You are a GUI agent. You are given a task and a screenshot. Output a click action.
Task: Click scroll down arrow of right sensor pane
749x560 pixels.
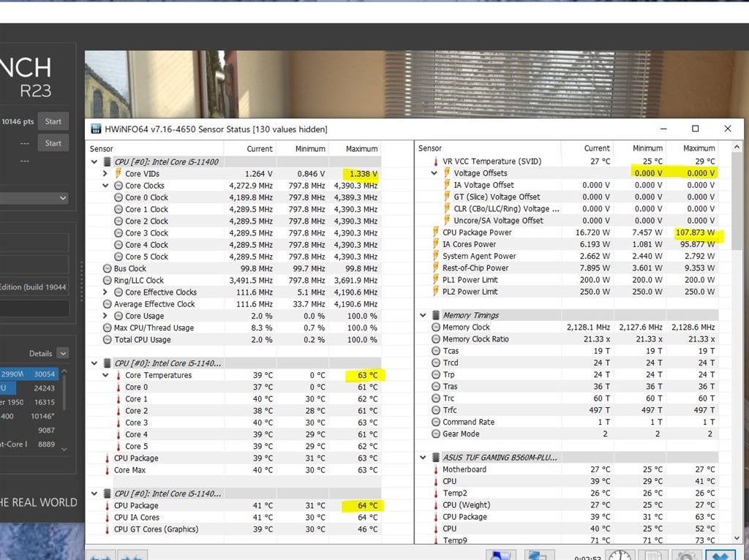(x=737, y=538)
